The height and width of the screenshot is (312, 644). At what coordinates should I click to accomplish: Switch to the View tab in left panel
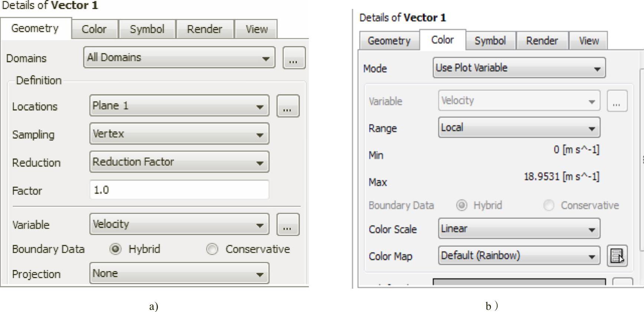(256, 29)
